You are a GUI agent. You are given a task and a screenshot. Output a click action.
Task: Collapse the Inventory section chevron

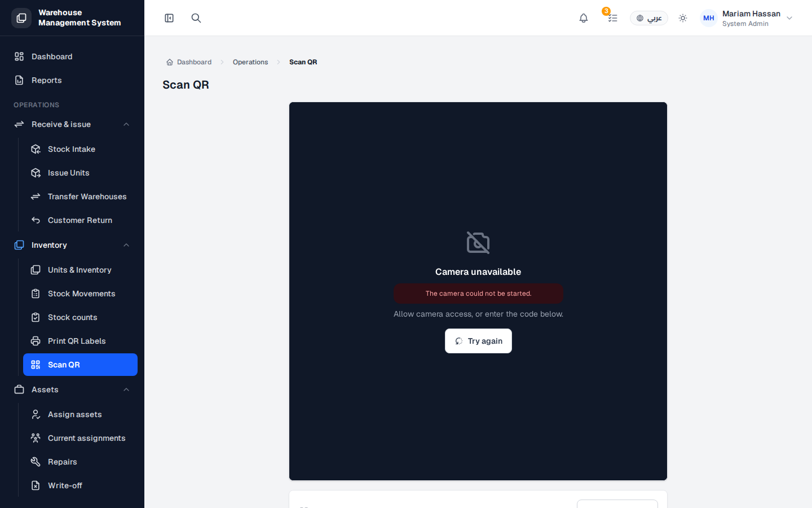click(x=126, y=245)
